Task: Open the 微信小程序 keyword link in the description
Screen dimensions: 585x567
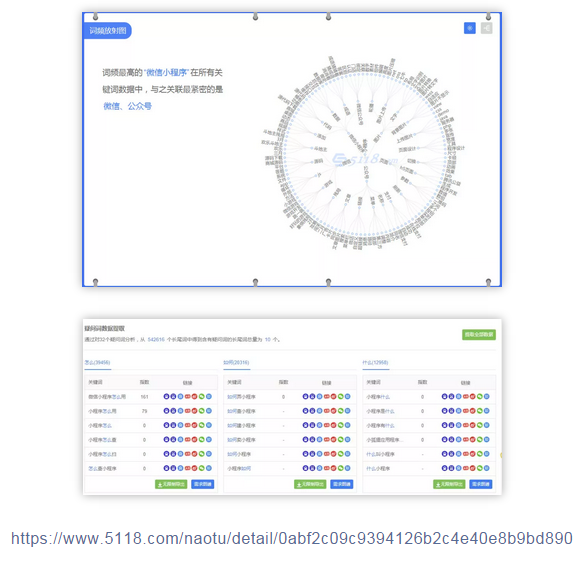Action: (167, 72)
